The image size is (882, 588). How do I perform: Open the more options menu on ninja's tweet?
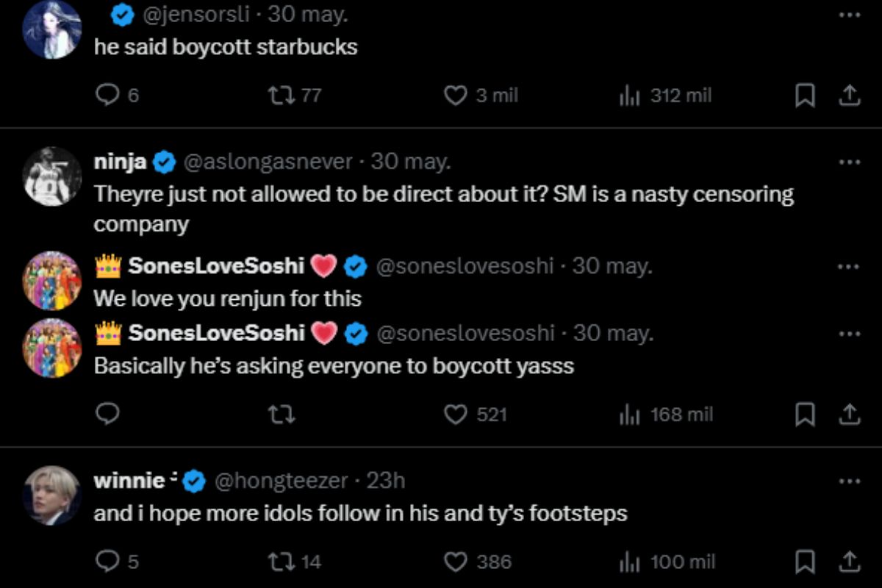(850, 161)
